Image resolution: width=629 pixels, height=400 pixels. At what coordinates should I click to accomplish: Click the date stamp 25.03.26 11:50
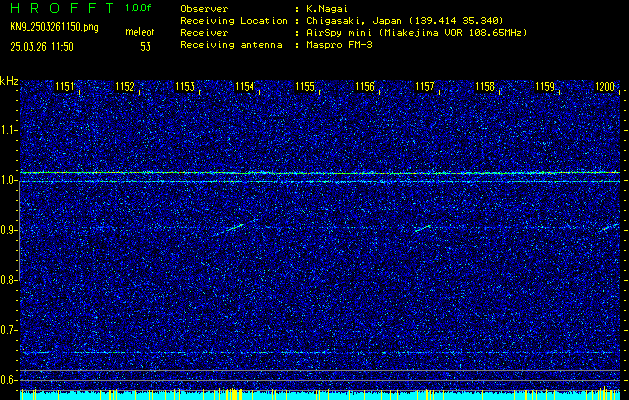[42, 47]
